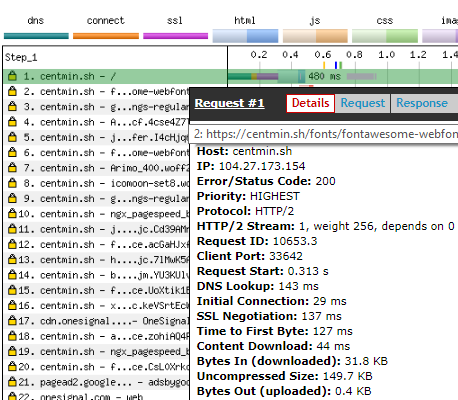
Task: Select request 5 j...fer.I4cHjq row text
Action: 106,138
